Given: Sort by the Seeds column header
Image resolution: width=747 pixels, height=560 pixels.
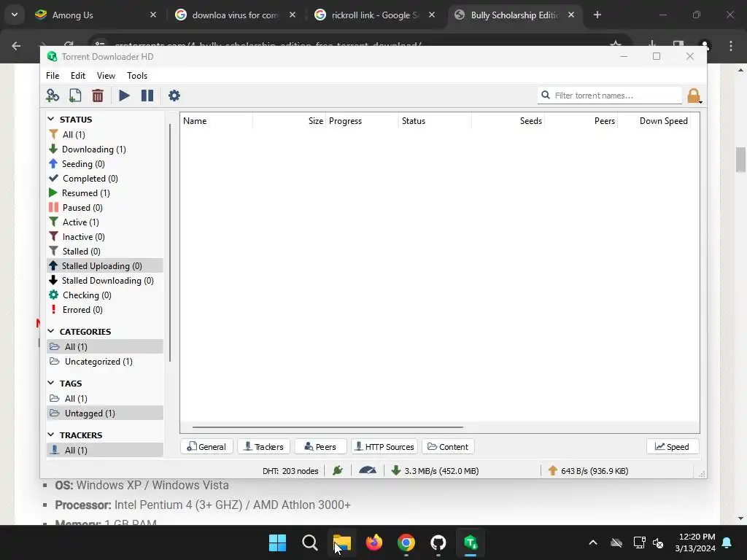Looking at the screenshot, I should pyautogui.click(x=508, y=121).
